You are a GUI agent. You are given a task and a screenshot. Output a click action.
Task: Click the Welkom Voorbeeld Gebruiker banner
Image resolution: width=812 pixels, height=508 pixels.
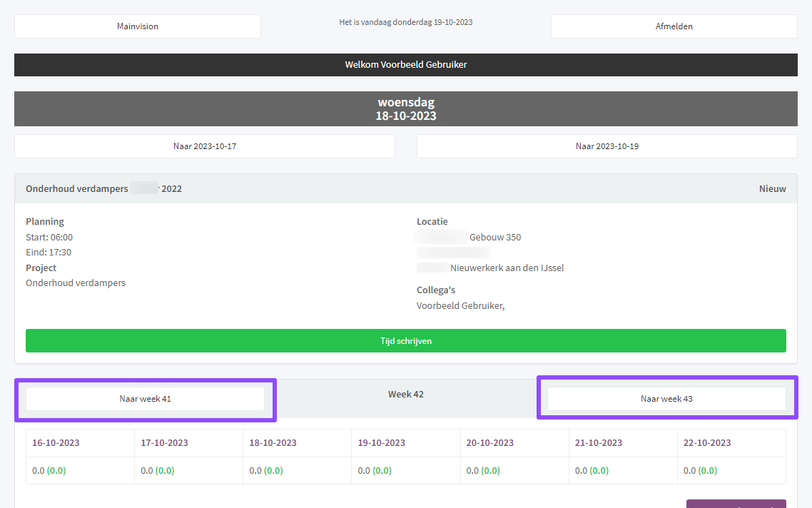pos(405,65)
